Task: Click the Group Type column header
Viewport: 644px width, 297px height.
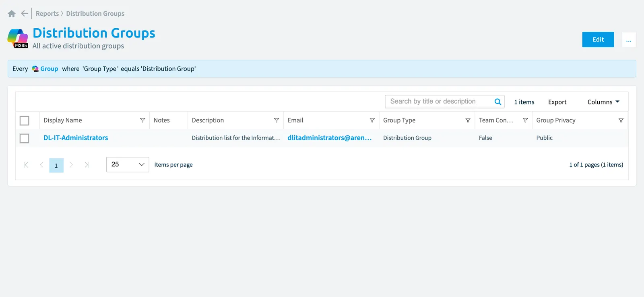Action: (x=399, y=120)
